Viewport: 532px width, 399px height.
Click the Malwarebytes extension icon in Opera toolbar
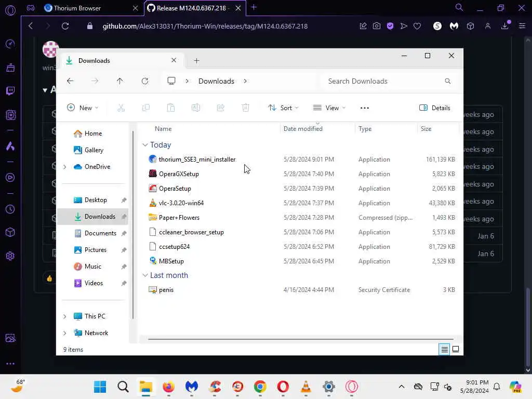click(x=454, y=26)
